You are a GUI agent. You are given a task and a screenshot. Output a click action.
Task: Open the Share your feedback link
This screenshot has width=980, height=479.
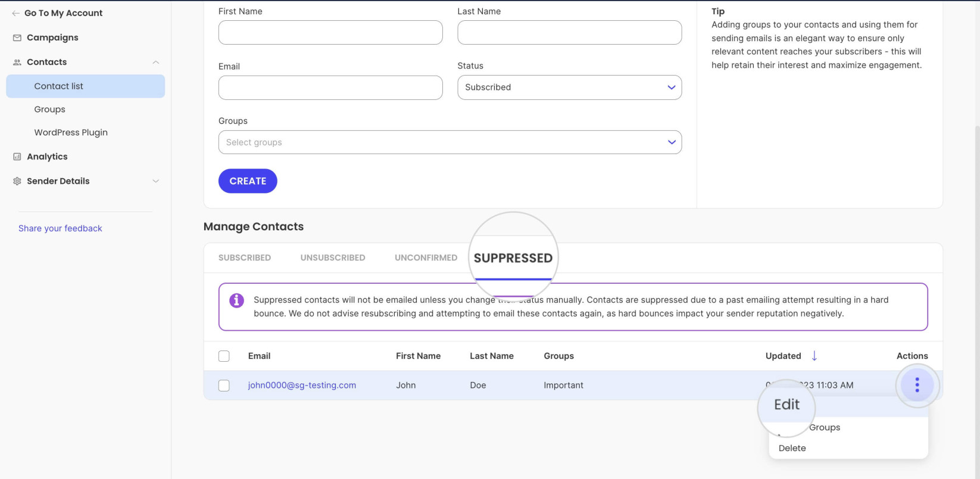[60, 228]
